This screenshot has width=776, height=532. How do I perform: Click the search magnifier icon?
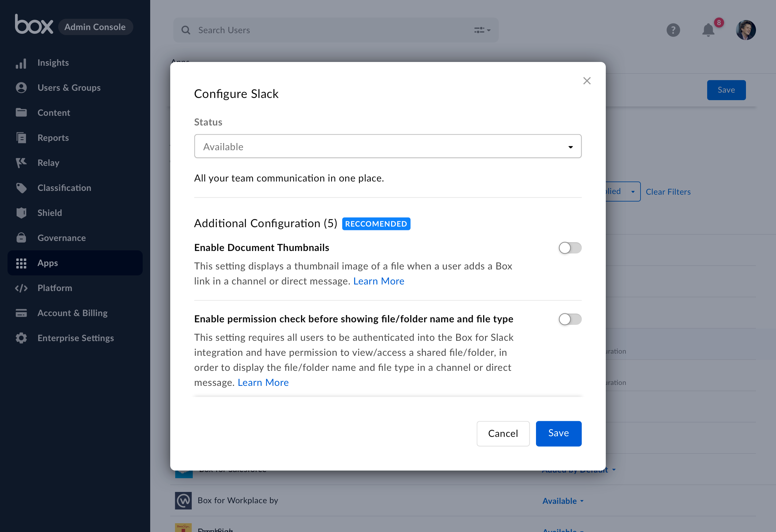click(186, 30)
